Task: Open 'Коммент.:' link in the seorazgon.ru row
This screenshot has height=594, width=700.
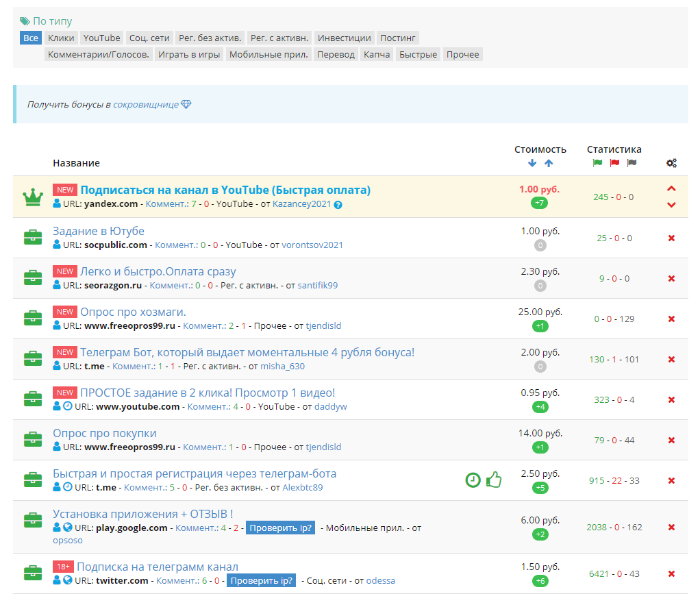Action: tap(171, 285)
